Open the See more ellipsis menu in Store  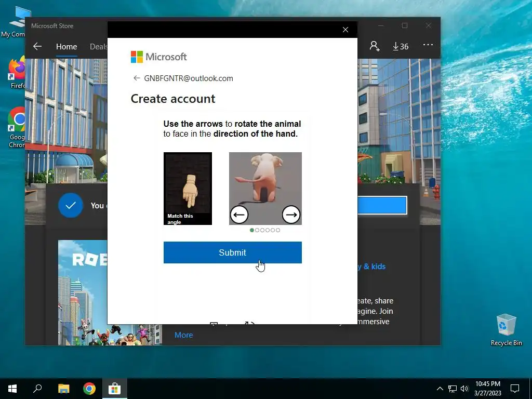click(x=428, y=45)
